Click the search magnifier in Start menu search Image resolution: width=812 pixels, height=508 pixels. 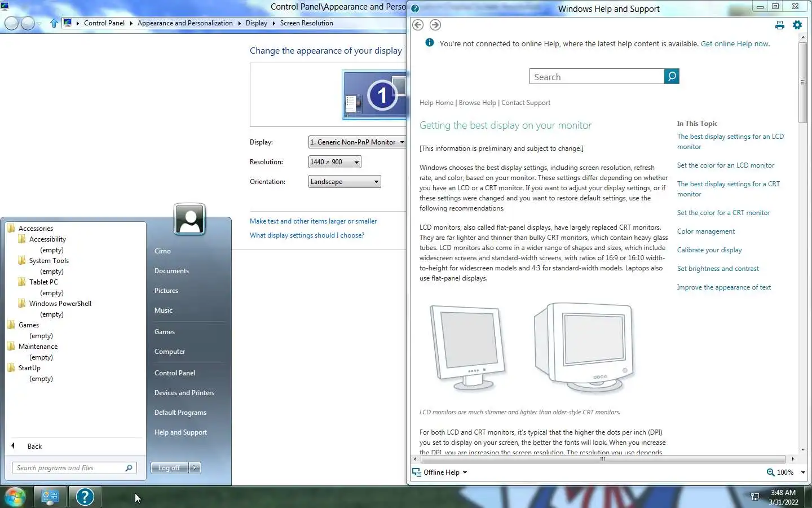click(129, 468)
